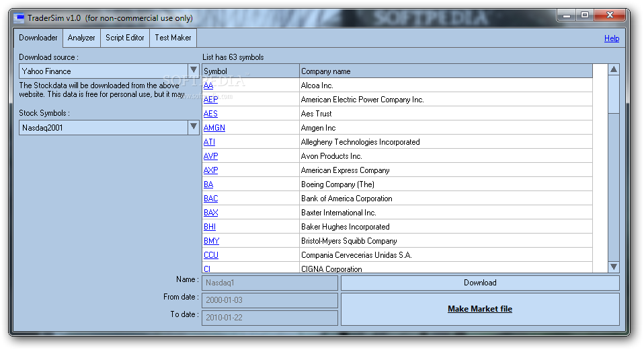This screenshot has width=644, height=350.
Task: Click the Company name column header
Action: 446,71
